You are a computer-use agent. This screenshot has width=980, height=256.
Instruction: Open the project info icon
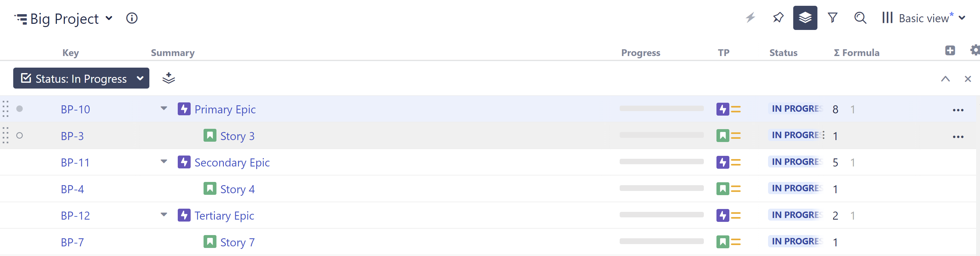[132, 18]
